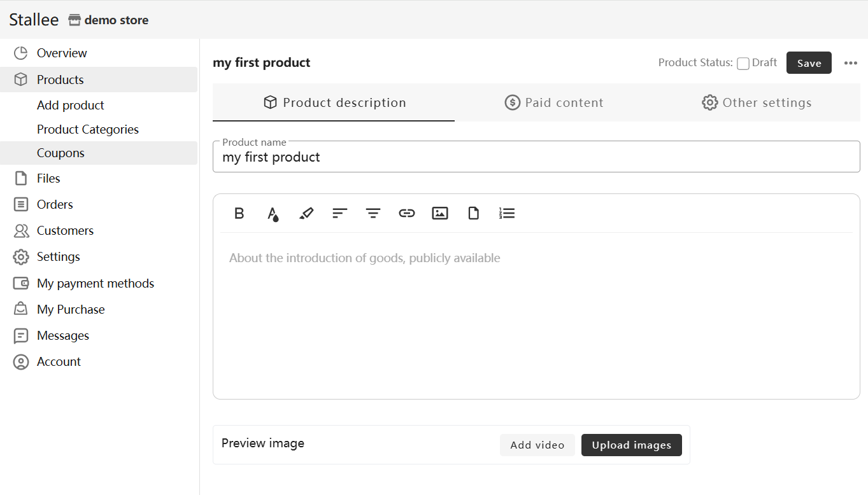
Task: Toggle the numbered list icon
Action: (507, 213)
